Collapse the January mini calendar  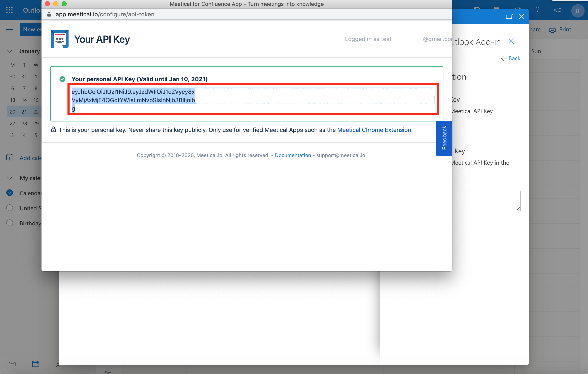9,51
